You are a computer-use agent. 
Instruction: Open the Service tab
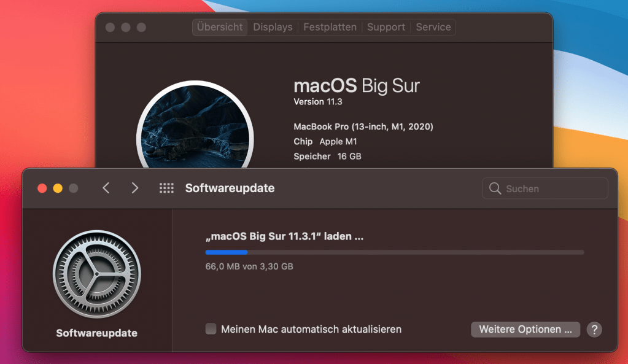tap(433, 27)
